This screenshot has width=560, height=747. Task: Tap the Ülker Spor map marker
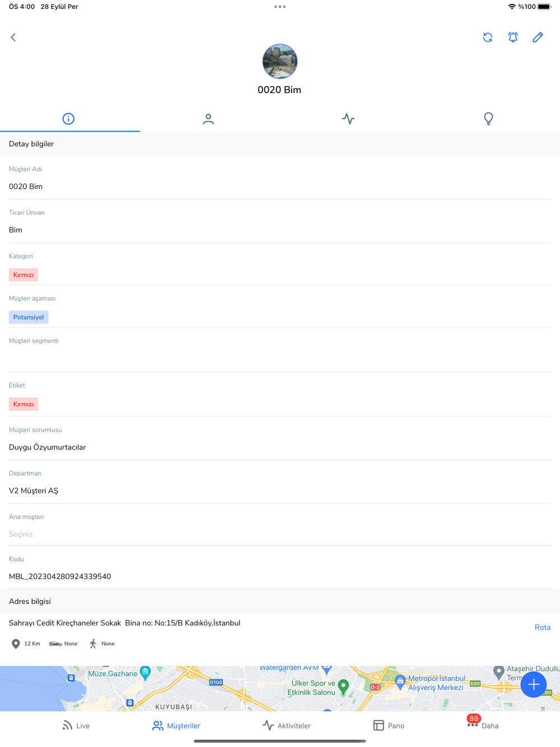[x=344, y=687]
